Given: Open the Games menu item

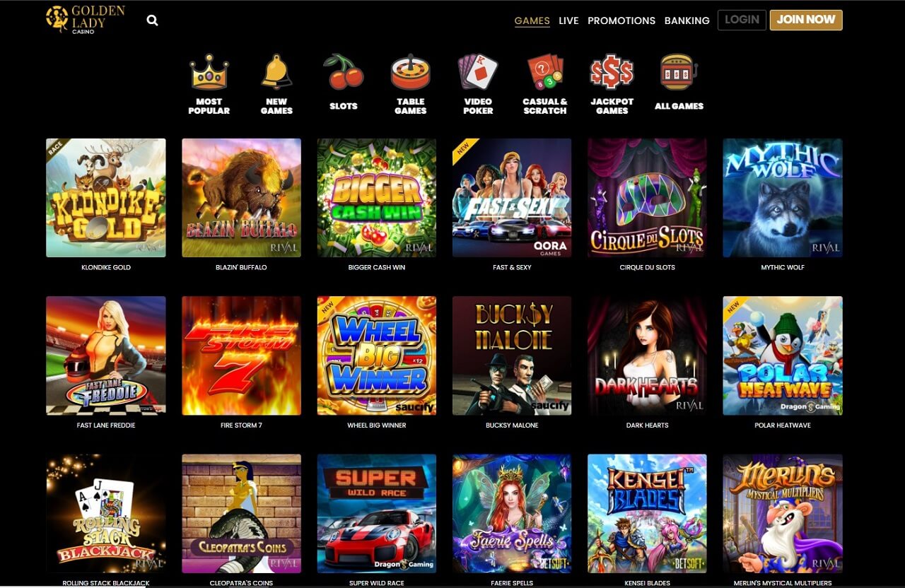Looking at the screenshot, I should click(x=532, y=20).
